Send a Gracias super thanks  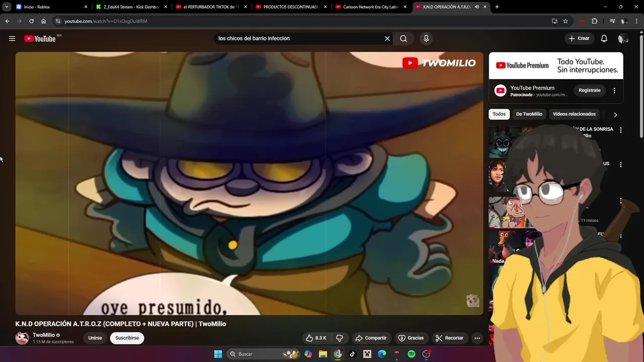411,338
